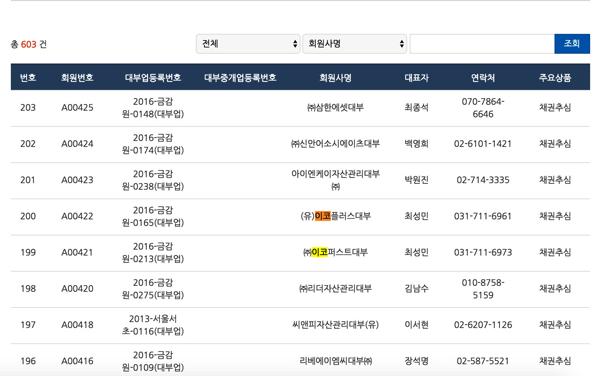Click registration number 2016-금감원-0148(대부업)

tap(153, 108)
